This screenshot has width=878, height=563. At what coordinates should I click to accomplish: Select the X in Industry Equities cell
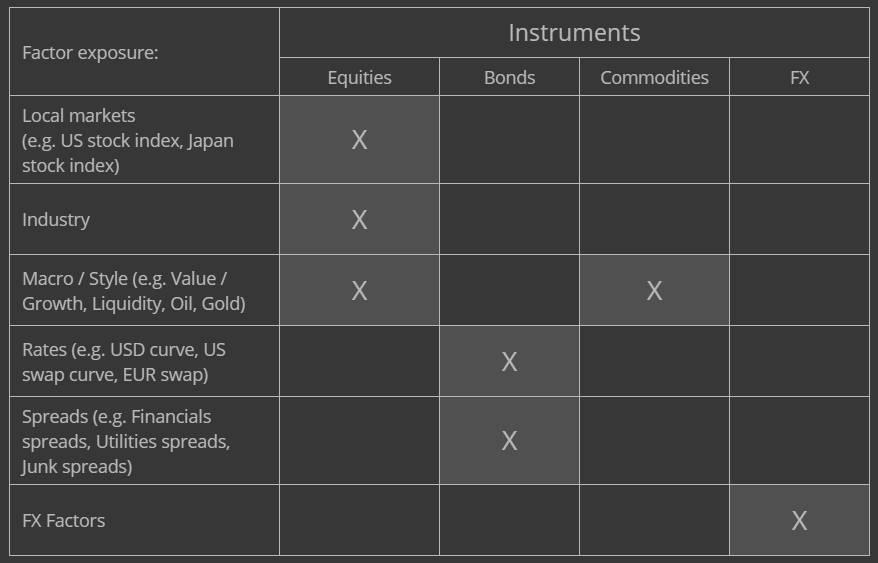359,219
